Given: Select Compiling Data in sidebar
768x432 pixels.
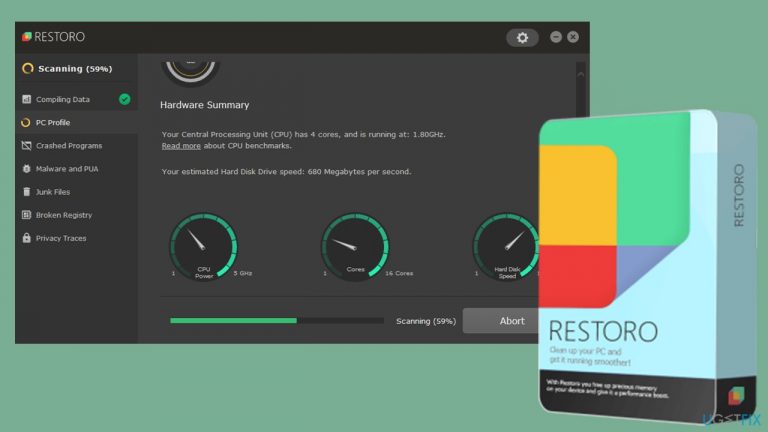Looking at the screenshot, I should point(76,99).
